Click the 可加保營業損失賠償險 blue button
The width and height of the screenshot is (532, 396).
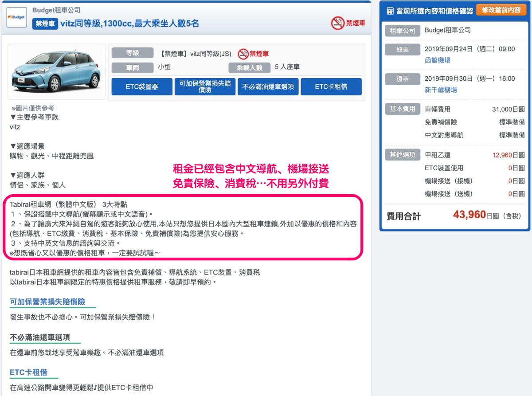[205, 87]
